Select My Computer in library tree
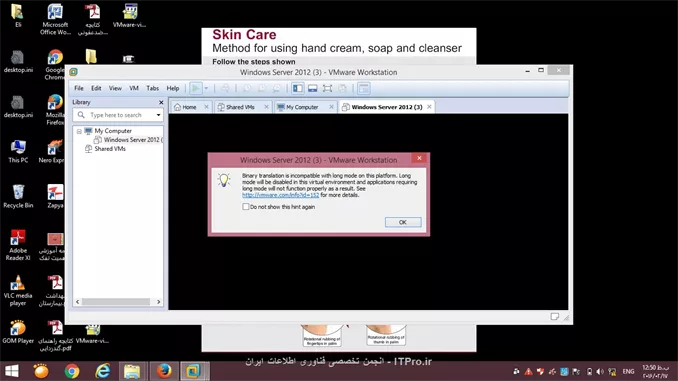This screenshot has height=381, width=678. [113, 131]
